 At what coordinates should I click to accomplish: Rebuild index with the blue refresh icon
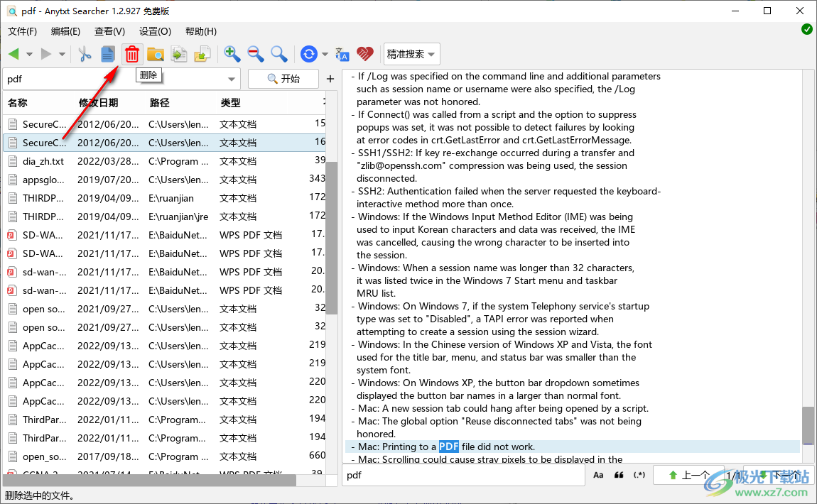tap(308, 54)
